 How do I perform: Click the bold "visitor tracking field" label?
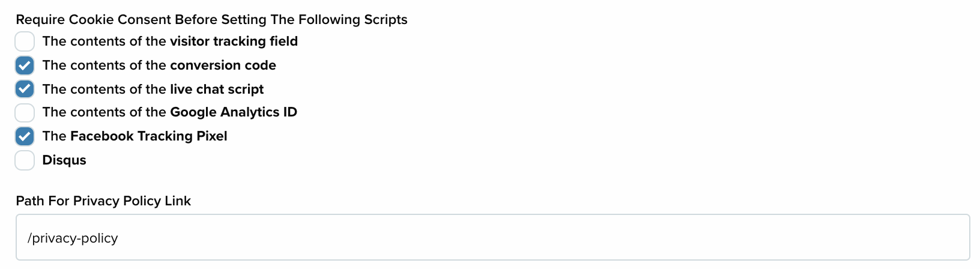[x=234, y=41]
